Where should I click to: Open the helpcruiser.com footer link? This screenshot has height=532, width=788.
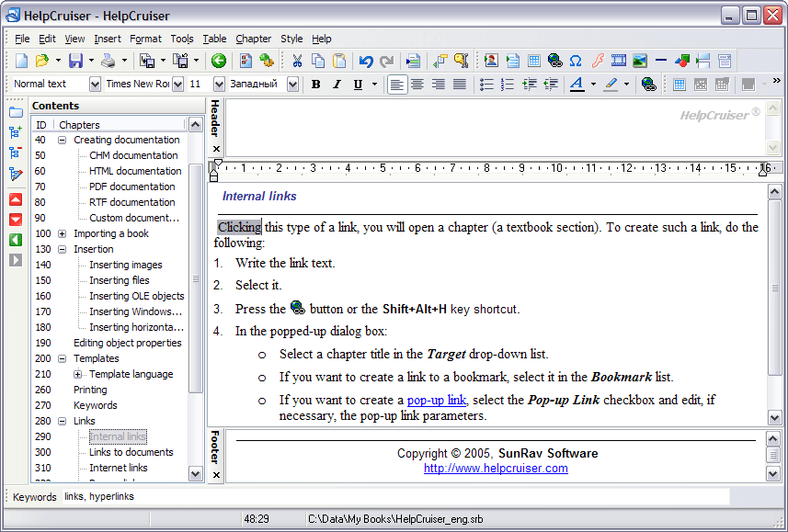(x=496, y=469)
